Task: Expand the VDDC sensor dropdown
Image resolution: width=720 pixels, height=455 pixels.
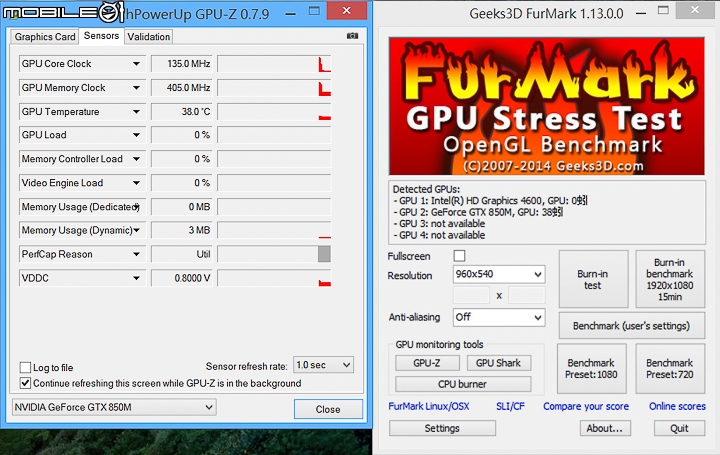Action: 136,278
